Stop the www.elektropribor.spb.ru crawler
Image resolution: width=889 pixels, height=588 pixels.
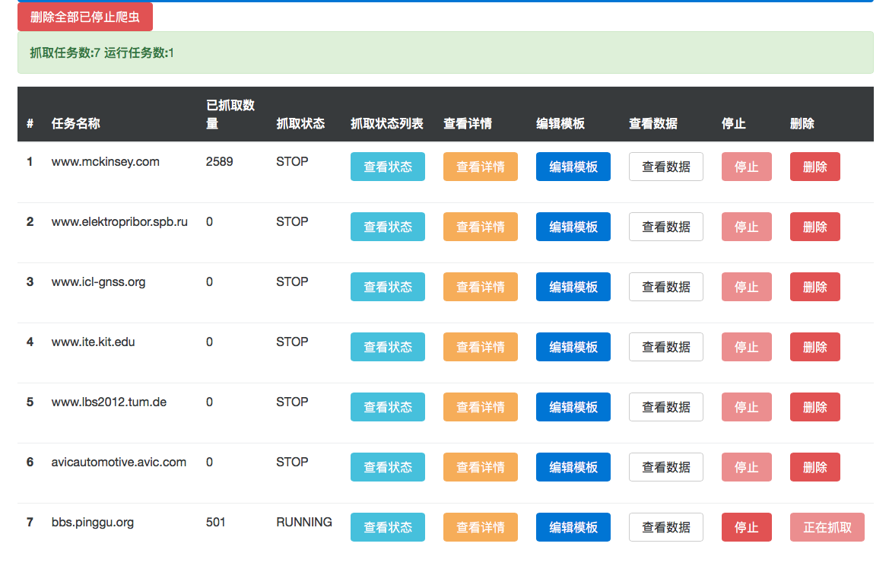click(746, 226)
